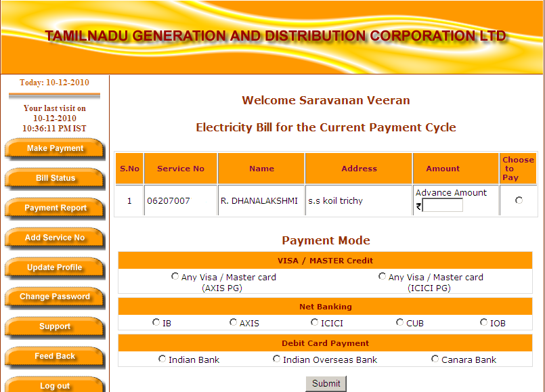
Task: Select Canara Bank debit card option
Action: tap(435, 359)
